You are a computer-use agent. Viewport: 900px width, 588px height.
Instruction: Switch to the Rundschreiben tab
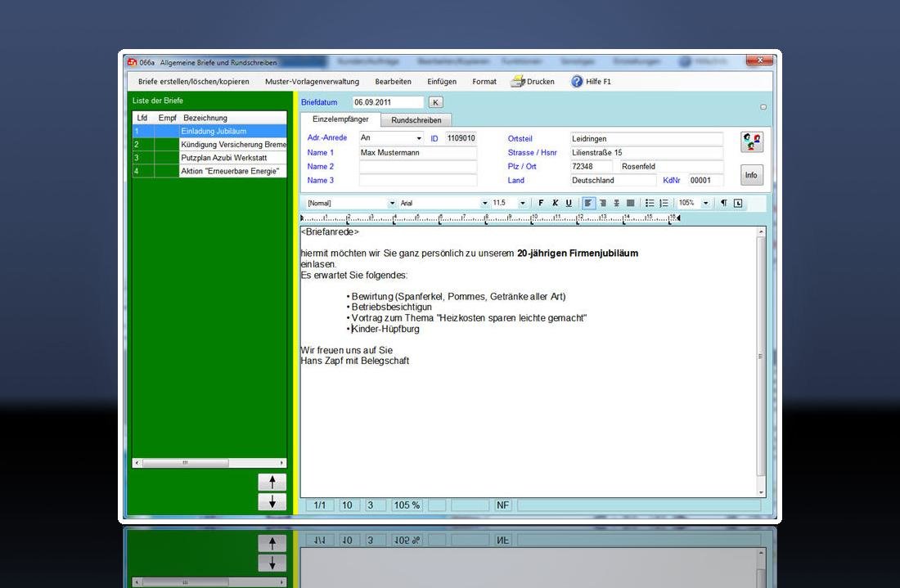tap(416, 120)
